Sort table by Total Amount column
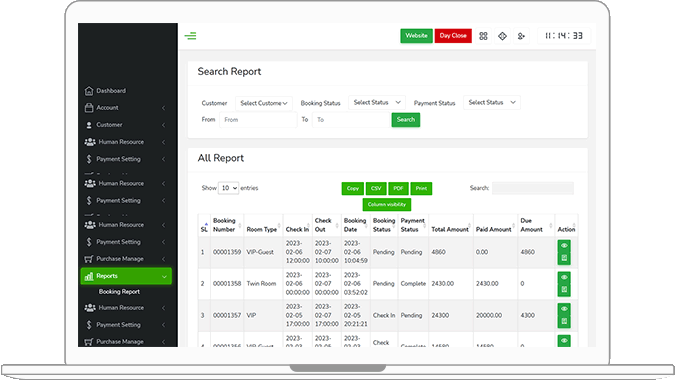Image resolution: width=675 pixels, height=380 pixels. (x=451, y=225)
